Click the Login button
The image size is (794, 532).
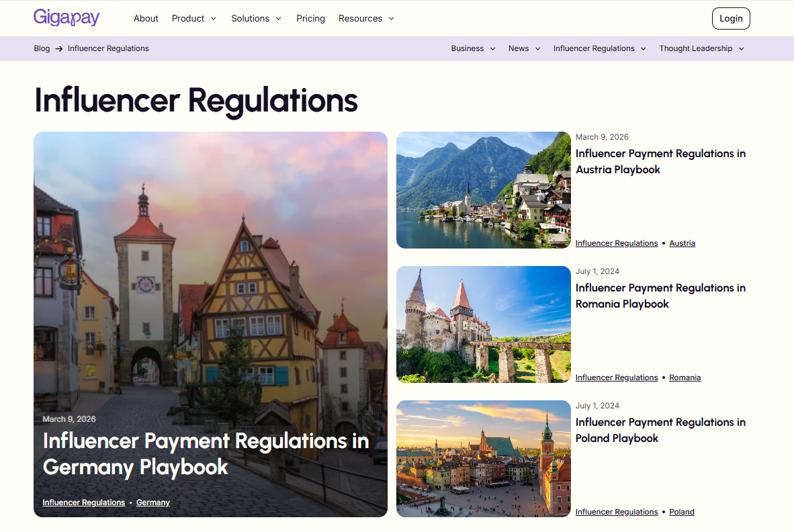coord(731,18)
